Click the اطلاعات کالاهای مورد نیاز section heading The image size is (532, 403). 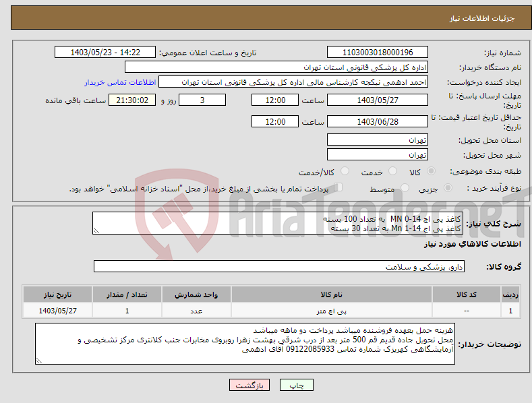click(472, 244)
